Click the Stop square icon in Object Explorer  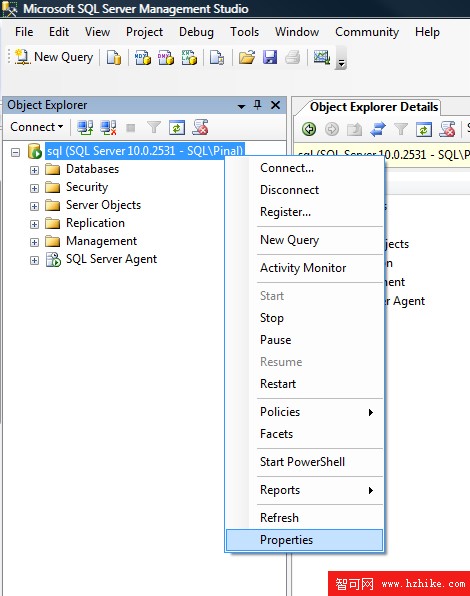tap(131, 128)
